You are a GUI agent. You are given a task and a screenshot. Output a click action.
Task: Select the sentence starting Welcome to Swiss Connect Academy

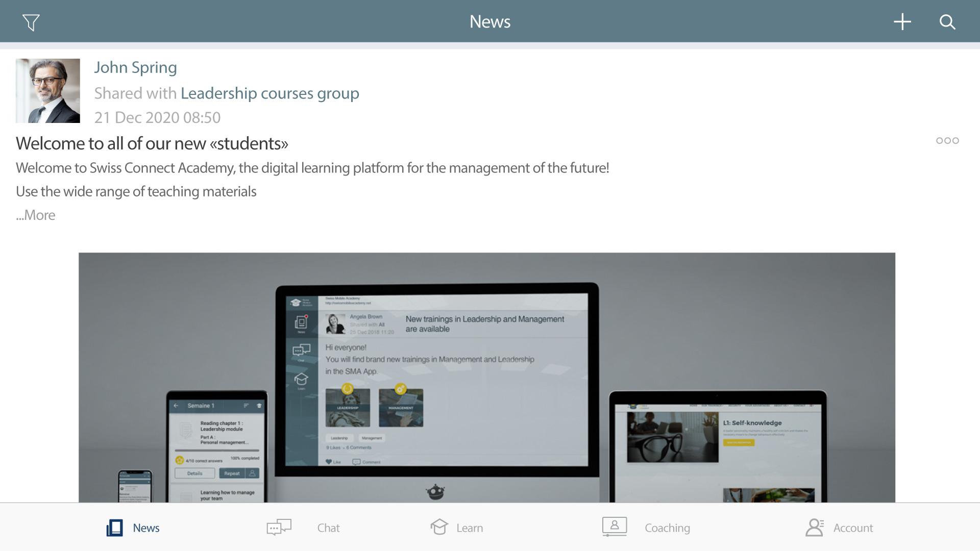coord(312,168)
